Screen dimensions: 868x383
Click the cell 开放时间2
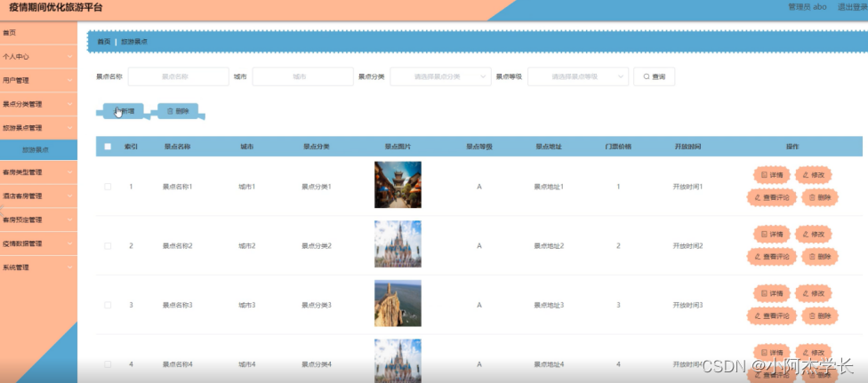687,246
